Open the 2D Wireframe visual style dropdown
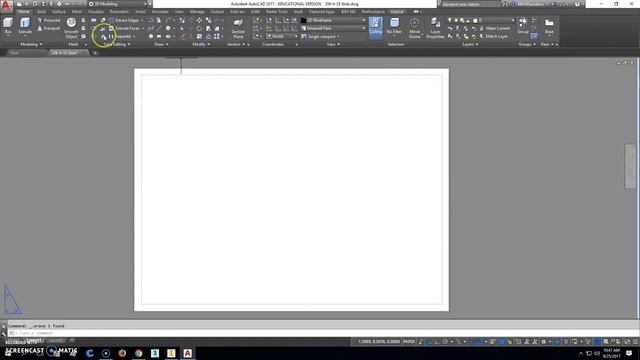Image resolution: width=640 pixels, height=360 pixels. (x=333, y=20)
